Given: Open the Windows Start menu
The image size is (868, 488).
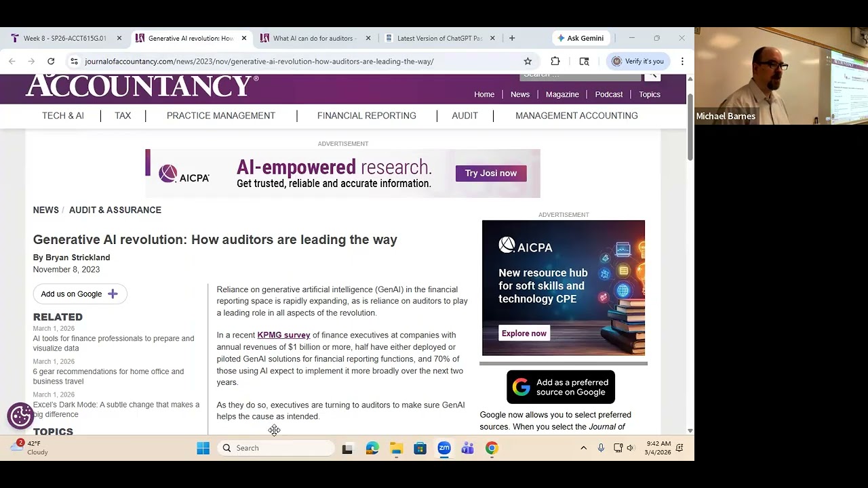Looking at the screenshot, I should coord(203,448).
